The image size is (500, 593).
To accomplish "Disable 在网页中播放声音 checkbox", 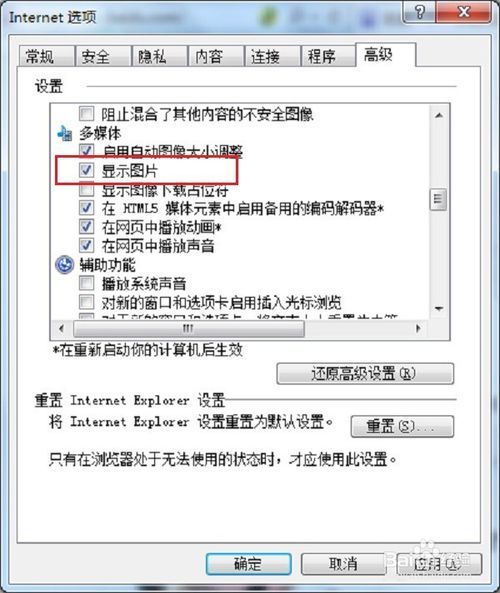I will click(x=86, y=245).
